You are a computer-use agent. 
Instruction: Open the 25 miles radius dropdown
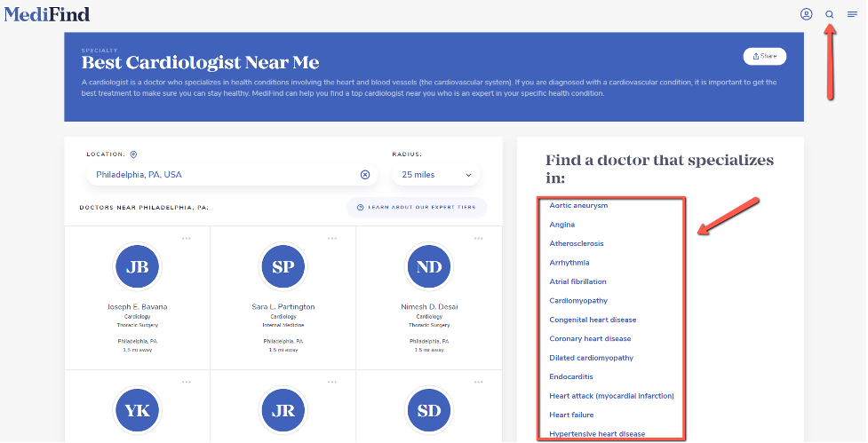click(436, 175)
